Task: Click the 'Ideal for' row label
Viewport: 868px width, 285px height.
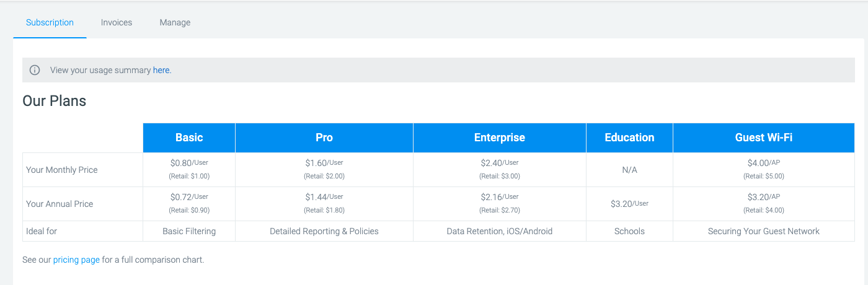Action: pos(42,231)
